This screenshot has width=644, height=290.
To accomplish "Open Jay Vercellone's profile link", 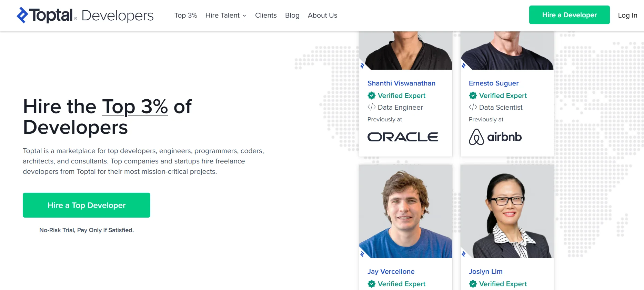I will (x=391, y=271).
